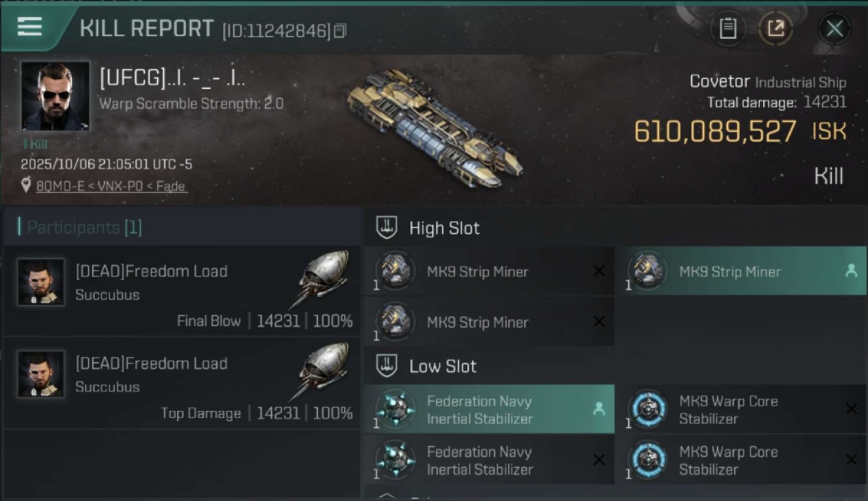
Task: Copy the kill report ID
Action: coord(341,31)
